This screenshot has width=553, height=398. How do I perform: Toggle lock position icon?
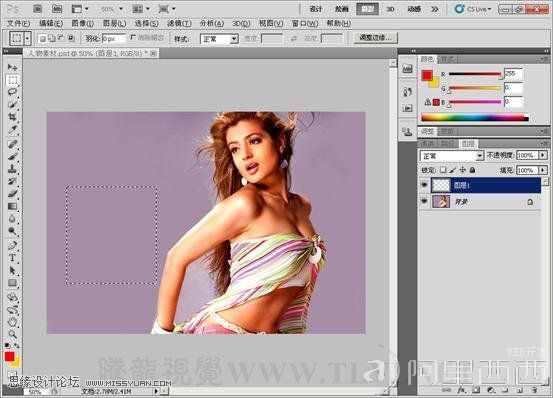point(462,170)
